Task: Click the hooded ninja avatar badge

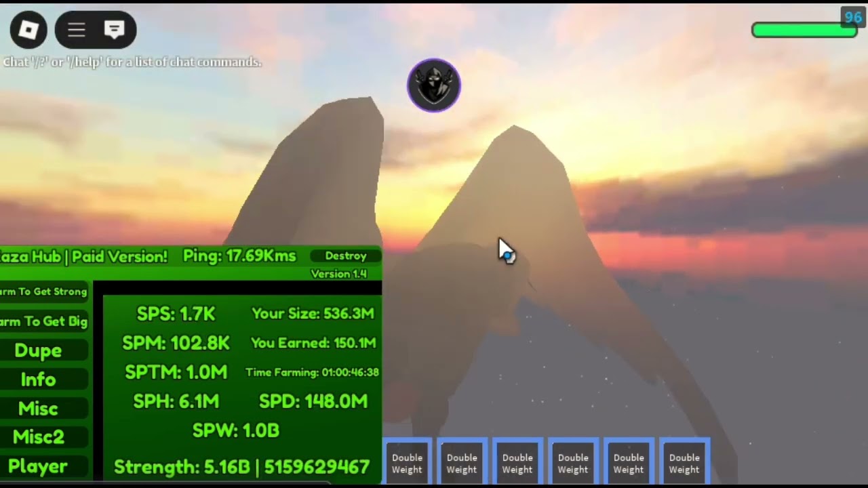Action: point(434,85)
